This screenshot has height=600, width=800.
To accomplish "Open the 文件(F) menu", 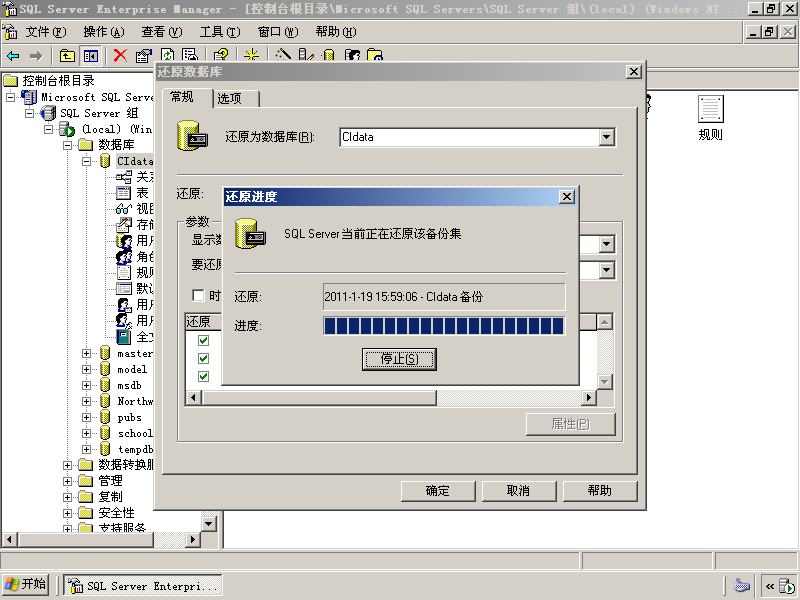I will (46, 32).
